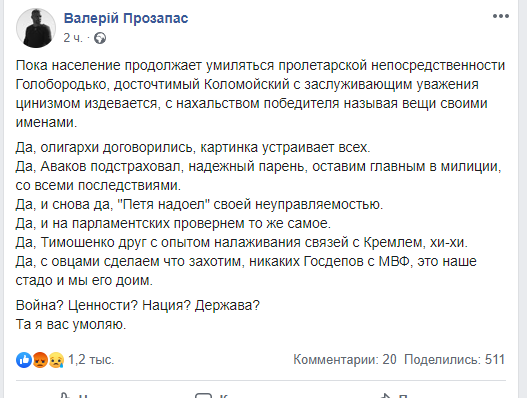Open post options three-dots menu
Screen dimensions: 527x398
(501, 16)
